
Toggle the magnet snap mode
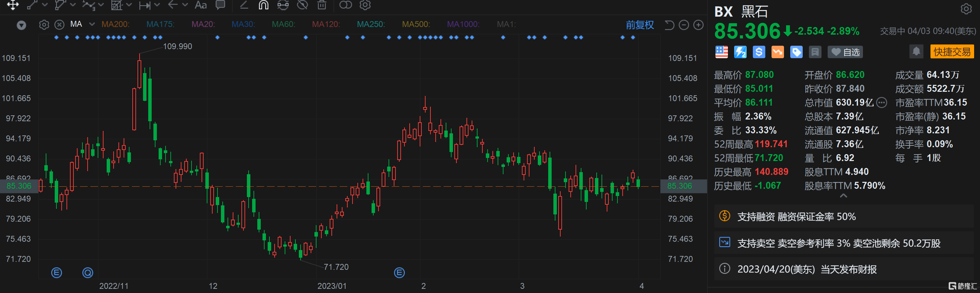263,5
